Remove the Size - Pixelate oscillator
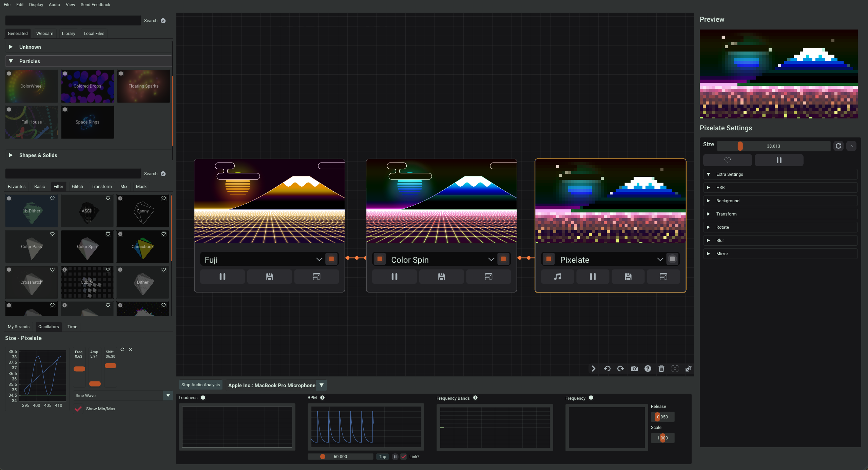The image size is (868, 470). [x=130, y=349]
